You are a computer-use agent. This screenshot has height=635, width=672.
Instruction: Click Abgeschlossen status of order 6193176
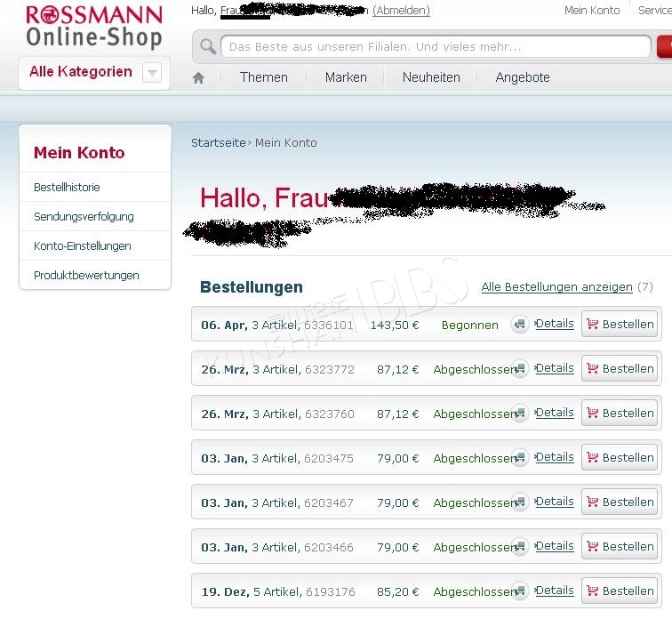point(473,591)
